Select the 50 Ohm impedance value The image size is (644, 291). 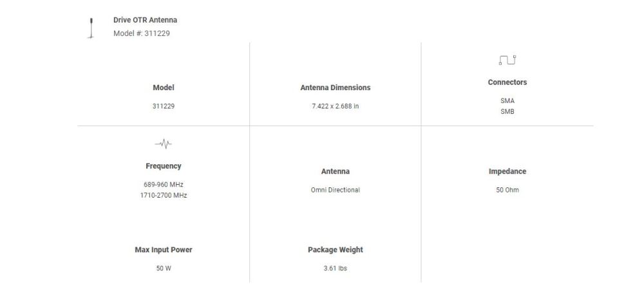[507, 190]
